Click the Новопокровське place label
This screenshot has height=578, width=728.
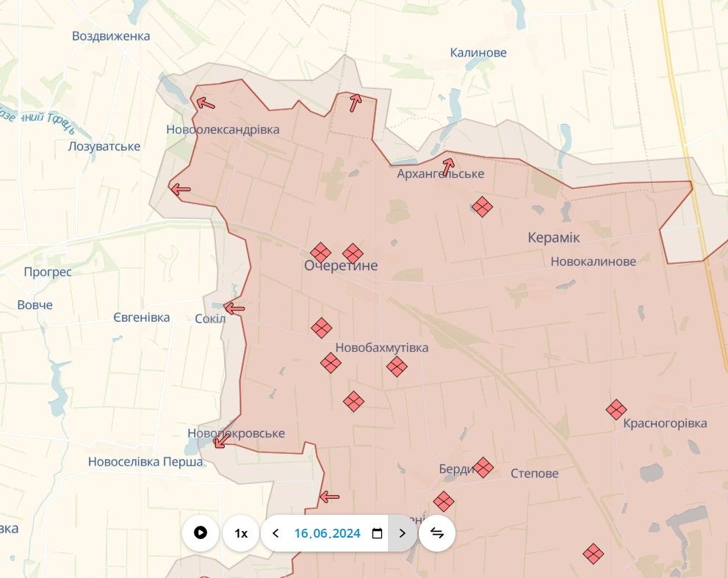237,433
